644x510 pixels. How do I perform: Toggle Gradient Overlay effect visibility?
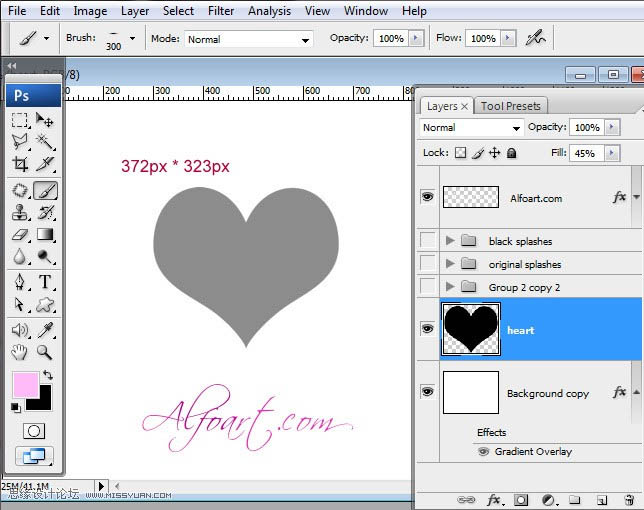[484, 452]
